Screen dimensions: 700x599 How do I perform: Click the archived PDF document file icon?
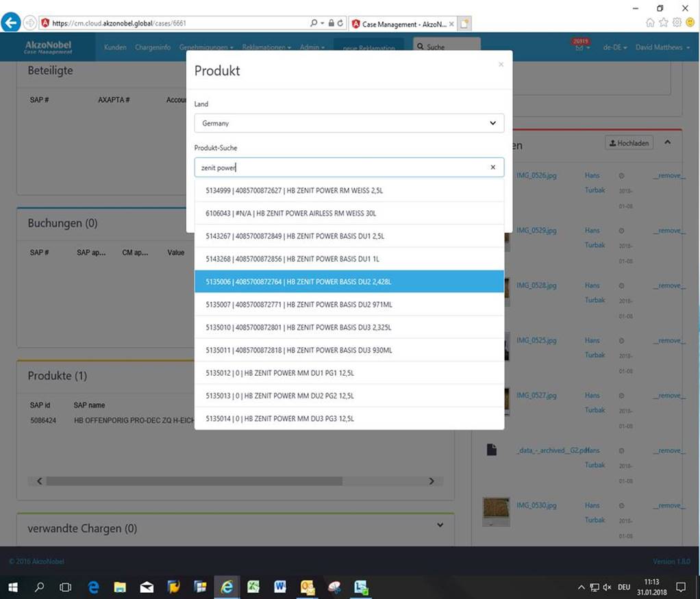(x=492, y=450)
